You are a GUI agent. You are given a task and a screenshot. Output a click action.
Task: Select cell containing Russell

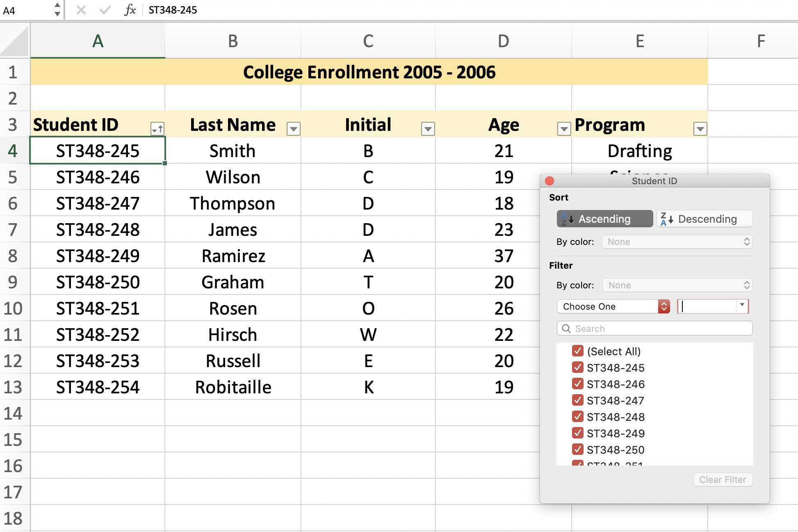click(x=233, y=361)
